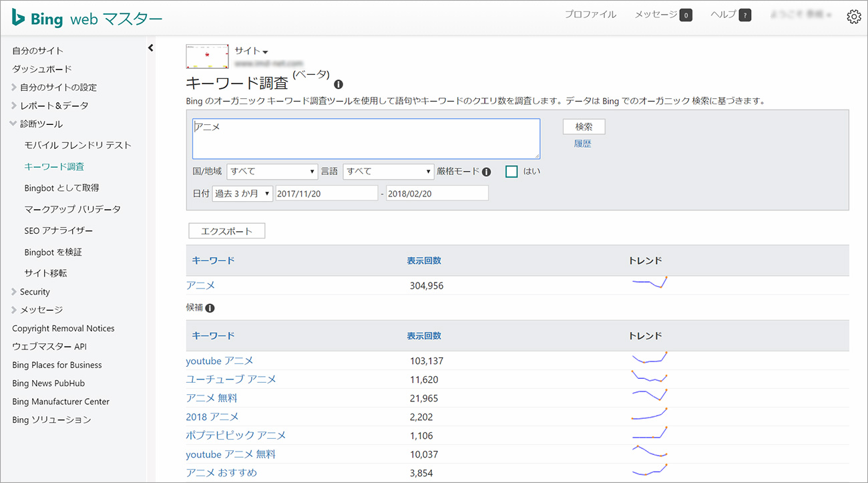Open the 言語 dropdown

(x=389, y=172)
